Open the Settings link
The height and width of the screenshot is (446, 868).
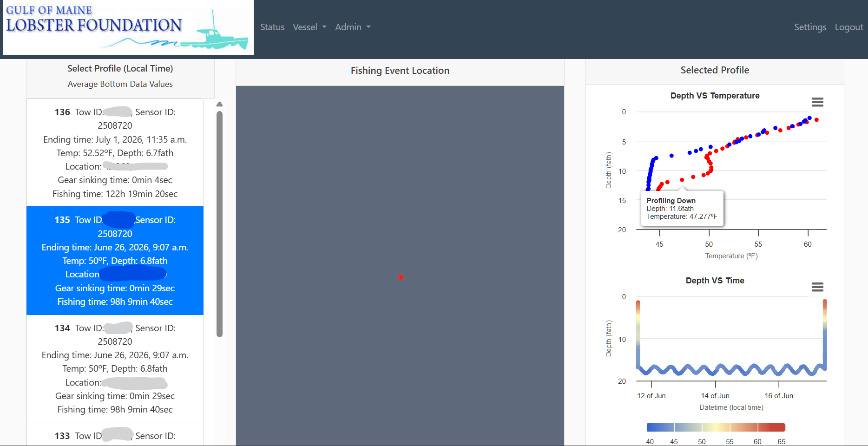pos(810,27)
